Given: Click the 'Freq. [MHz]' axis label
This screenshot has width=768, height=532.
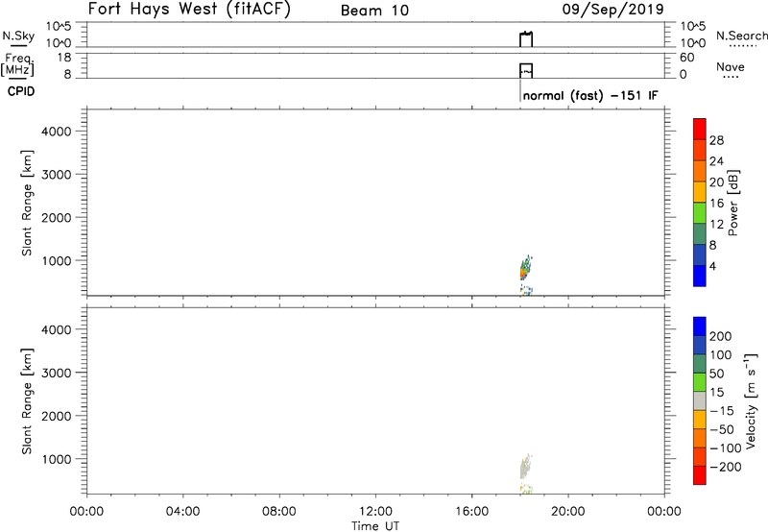Looking at the screenshot, I should coord(17,64).
